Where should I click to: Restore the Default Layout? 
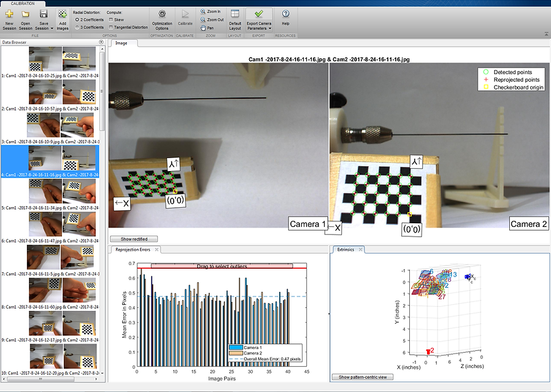coord(235,20)
